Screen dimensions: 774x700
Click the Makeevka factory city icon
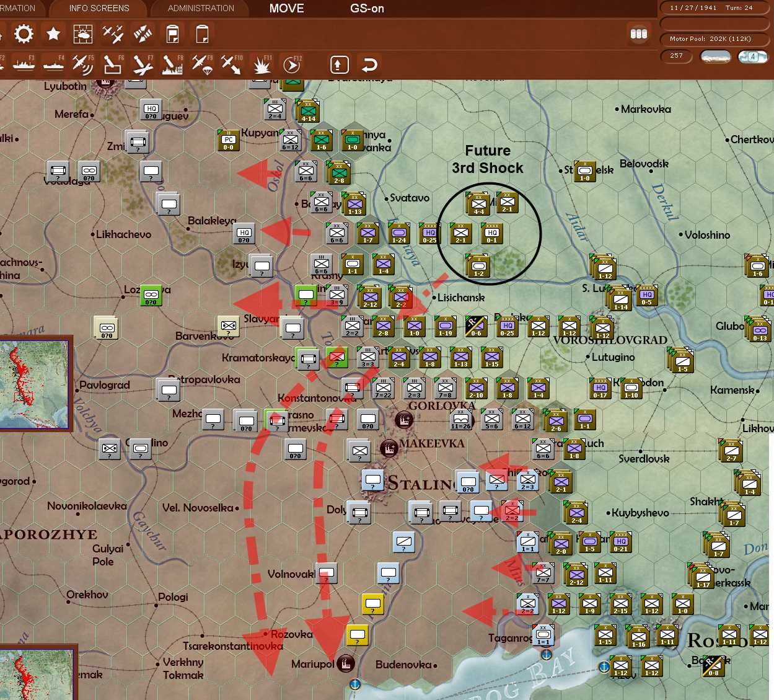tap(389, 448)
